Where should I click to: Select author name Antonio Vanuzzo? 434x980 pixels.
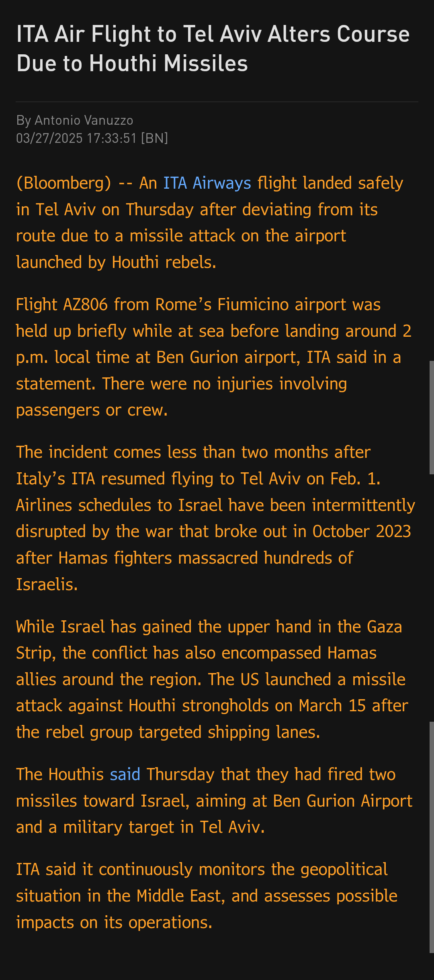point(84,120)
